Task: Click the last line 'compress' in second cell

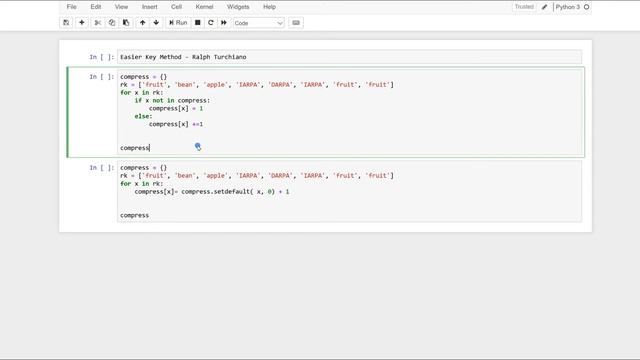Action: point(135,148)
